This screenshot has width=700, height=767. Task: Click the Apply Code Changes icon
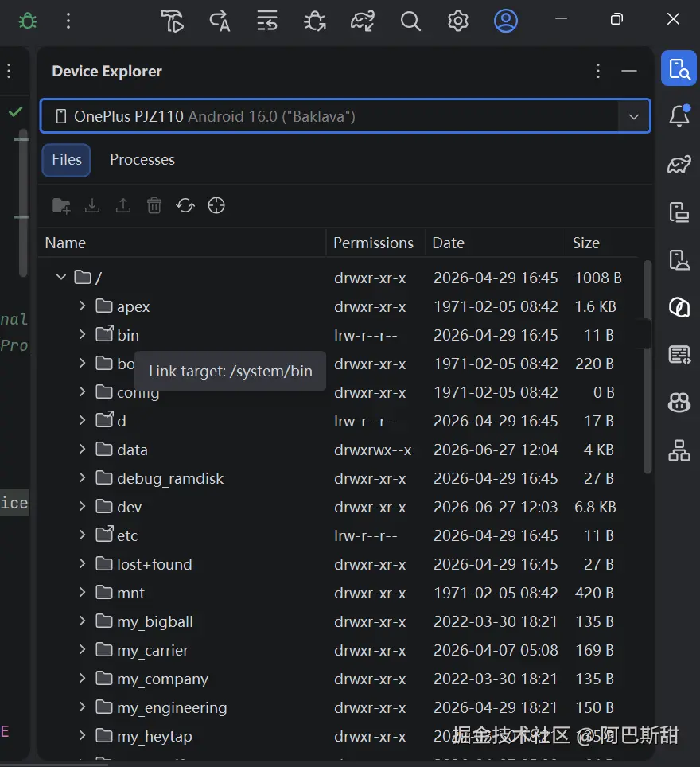click(x=220, y=21)
